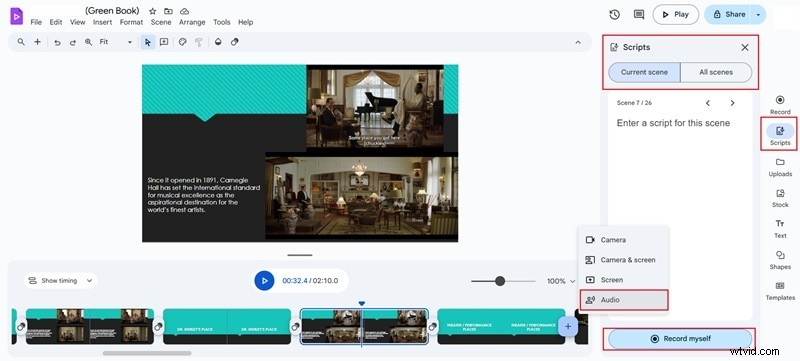Go to the previous scene script
This screenshot has width=800, height=361.
click(708, 103)
